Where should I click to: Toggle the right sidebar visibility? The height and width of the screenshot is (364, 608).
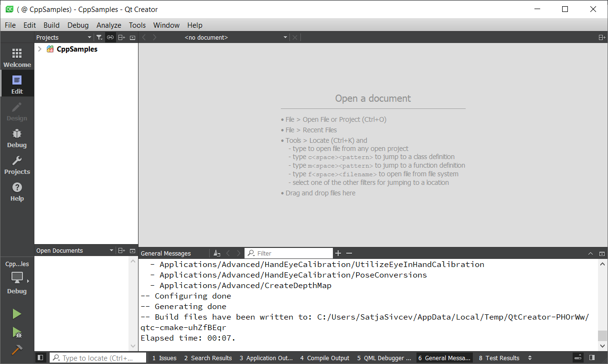click(x=592, y=358)
